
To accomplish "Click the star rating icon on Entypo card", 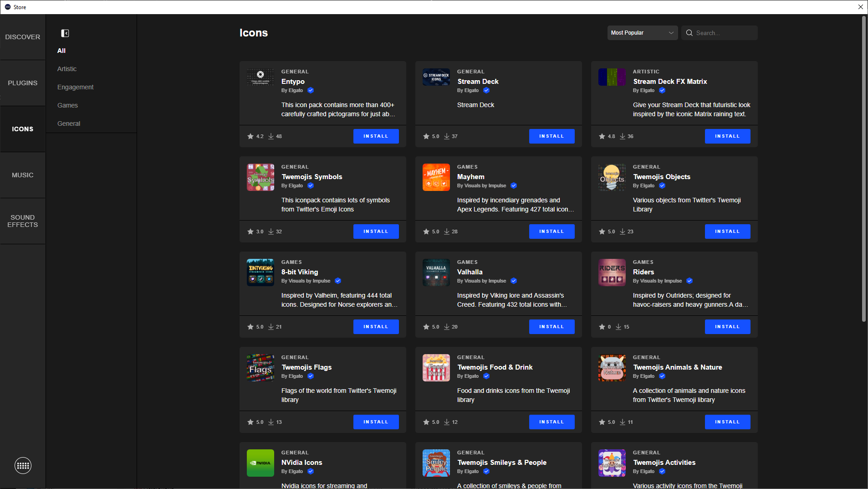I will point(250,136).
